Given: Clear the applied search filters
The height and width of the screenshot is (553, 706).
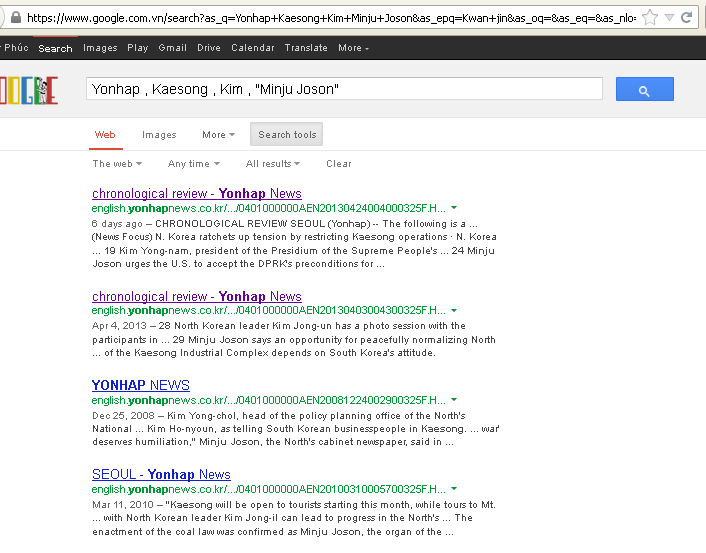Looking at the screenshot, I should (x=339, y=163).
